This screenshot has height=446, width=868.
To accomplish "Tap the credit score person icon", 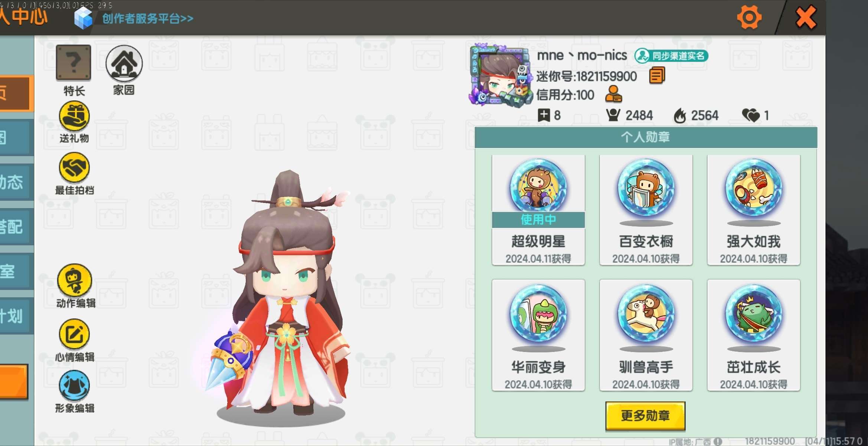I will pyautogui.click(x=613, y=94).
